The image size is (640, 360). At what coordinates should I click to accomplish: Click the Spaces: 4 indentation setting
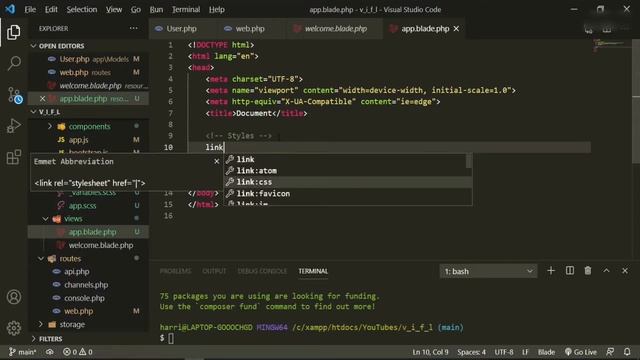click(x=471, y=352)
